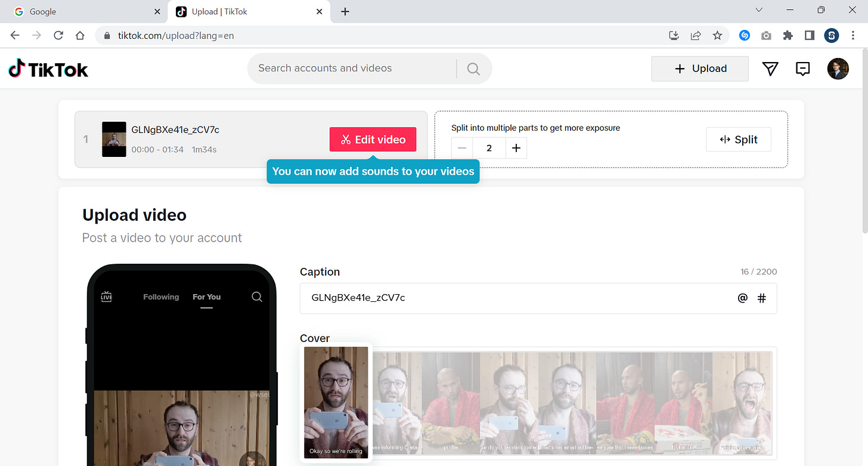Go back with the browser back arrow
Viewport: 868px width, 466px height.
coord(15,35)
